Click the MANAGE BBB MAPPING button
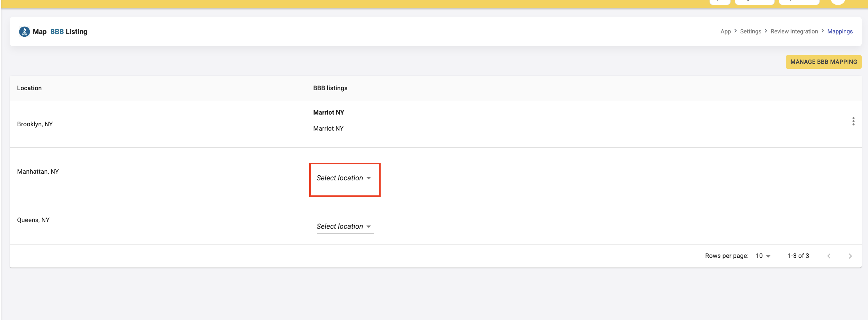This screenshot has width=868, height=320. coord(824,62)
